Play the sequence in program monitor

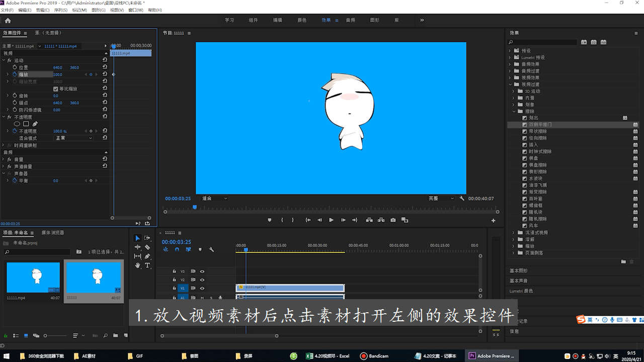coord(331,220)
